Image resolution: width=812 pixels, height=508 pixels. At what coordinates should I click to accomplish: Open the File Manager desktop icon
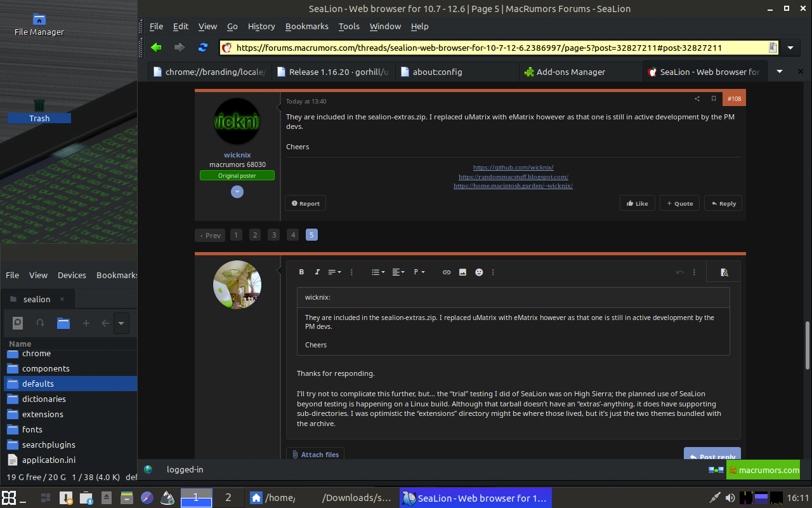click(39, 25)
